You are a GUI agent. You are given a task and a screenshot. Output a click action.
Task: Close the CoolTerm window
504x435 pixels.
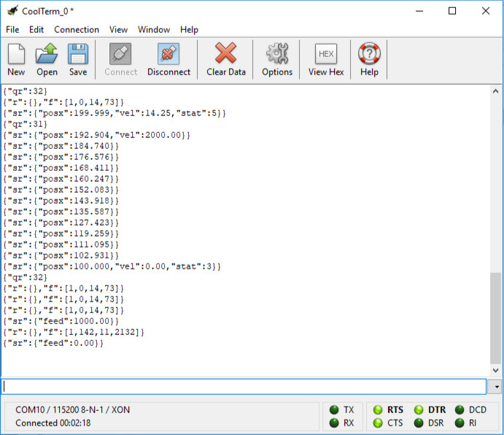click(486, 11)
